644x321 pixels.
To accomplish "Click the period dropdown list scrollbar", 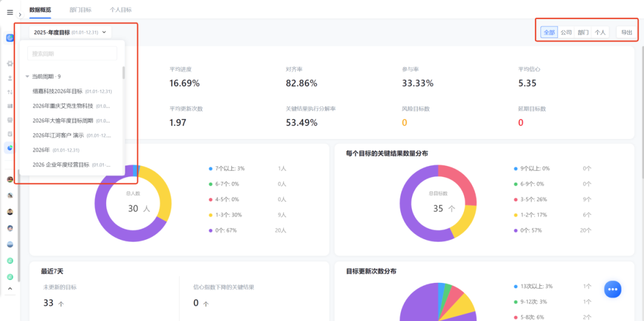I will tap(123, 73).
